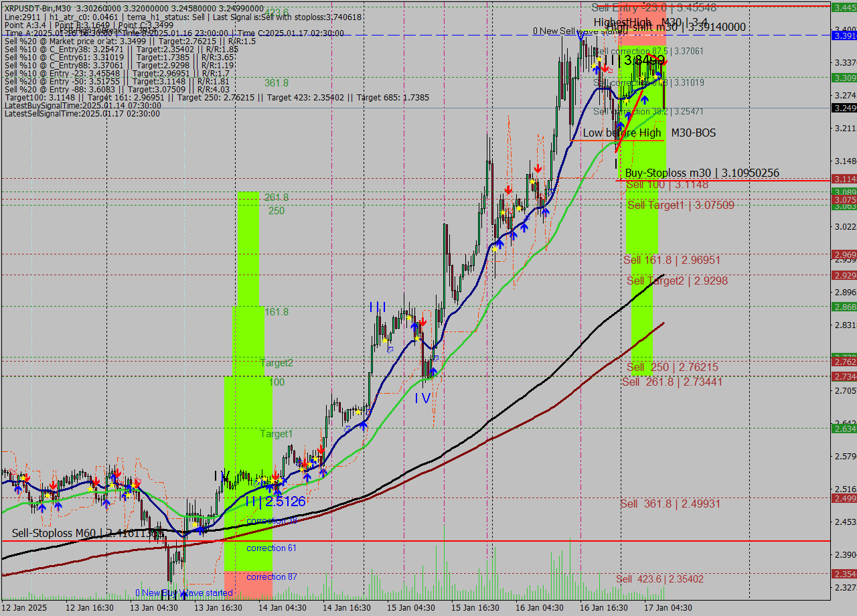This screenshot has width=857, height=616.
Task: Click the 'Sell 361.8 | 2.49931' label
Action: [x=670, y=504]
